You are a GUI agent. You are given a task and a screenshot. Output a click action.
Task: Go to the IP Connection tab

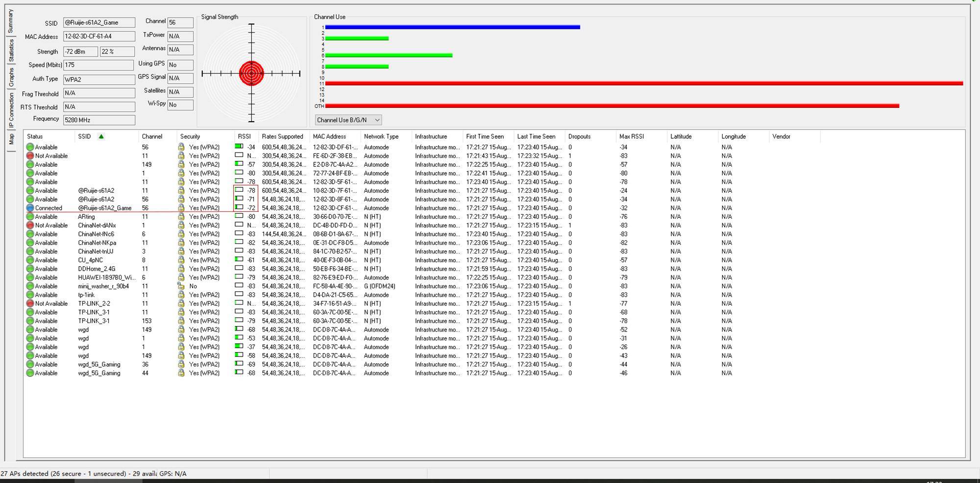11,111
